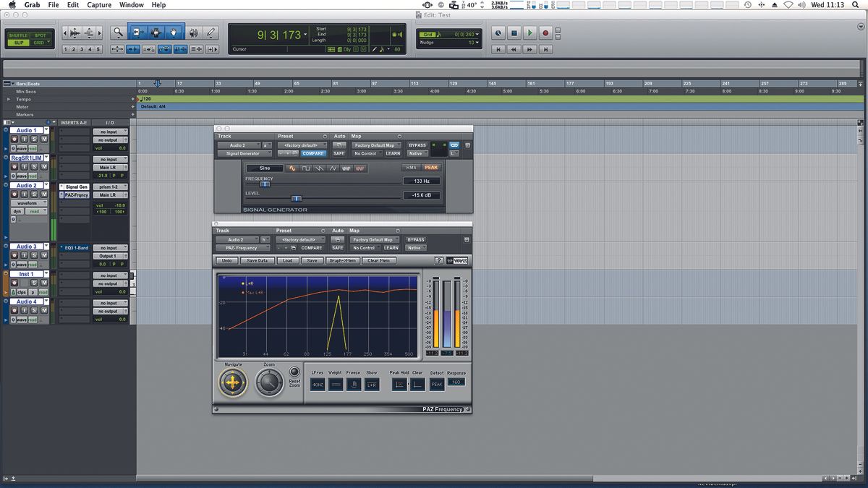868x488 pixels.
Task: Open the Factory Default Map dropdown
Action: point(375,145)
